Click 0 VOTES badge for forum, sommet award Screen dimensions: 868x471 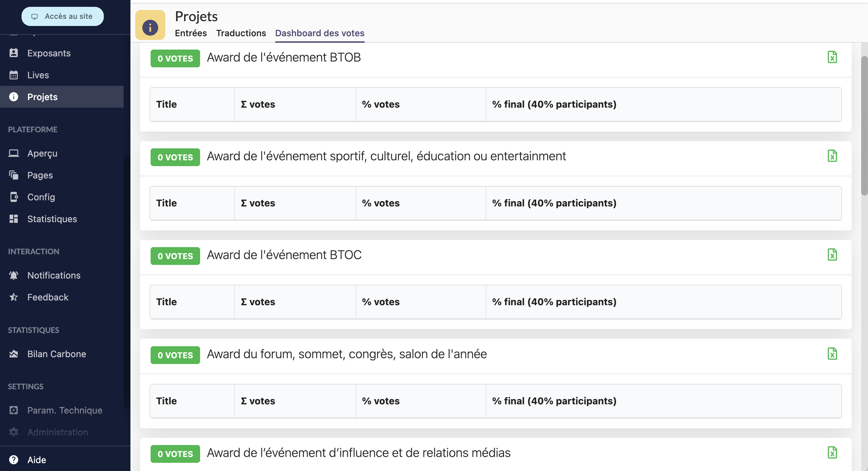(x=175, y=355)
